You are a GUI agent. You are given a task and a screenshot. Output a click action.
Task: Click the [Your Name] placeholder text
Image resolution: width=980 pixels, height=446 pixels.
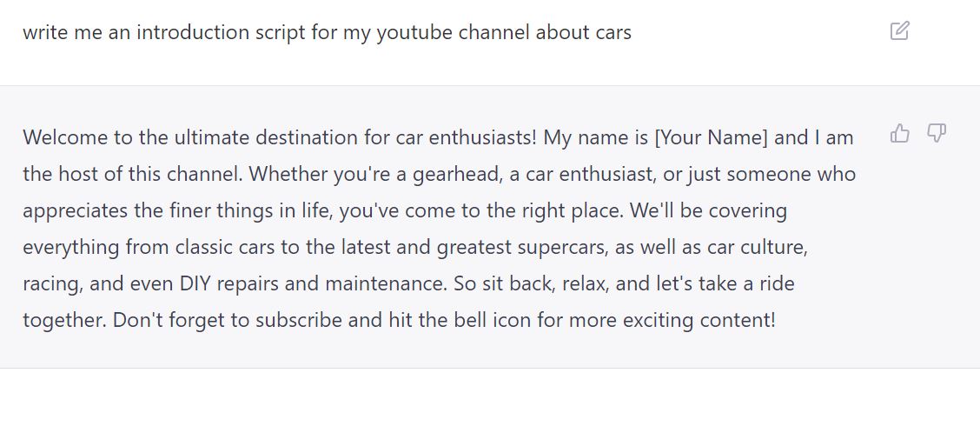pos(711,137)
